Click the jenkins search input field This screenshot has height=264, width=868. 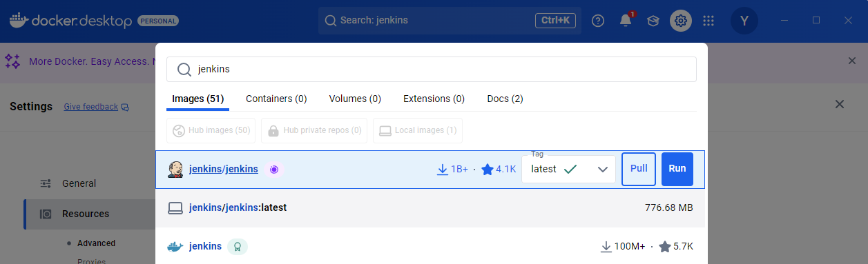(x=431, y=70)
